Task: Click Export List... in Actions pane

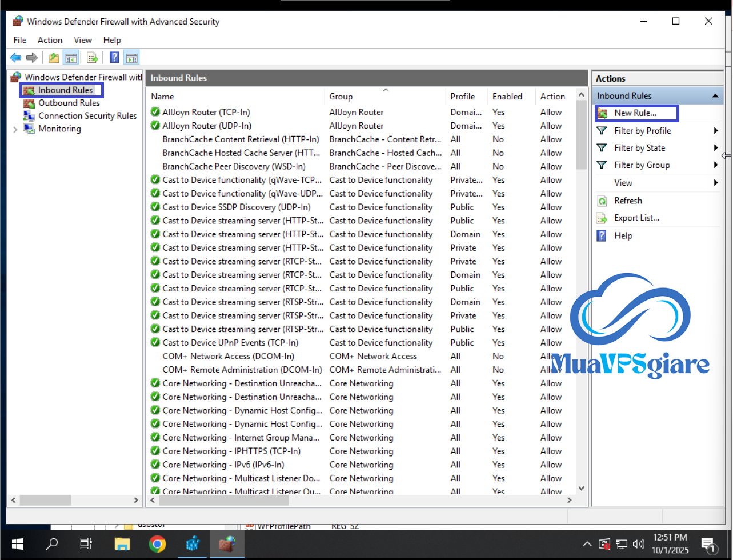Action: pos(636,218)
